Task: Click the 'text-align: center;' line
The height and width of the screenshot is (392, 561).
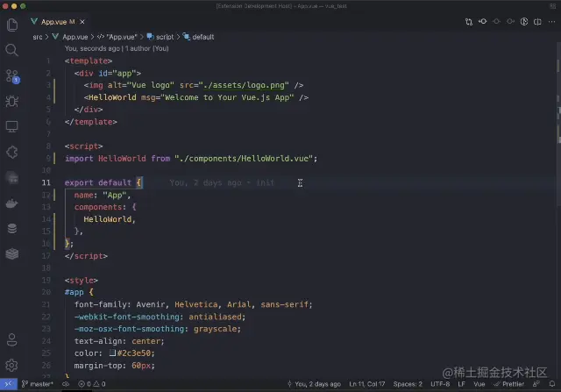Action: pos(119,341)
